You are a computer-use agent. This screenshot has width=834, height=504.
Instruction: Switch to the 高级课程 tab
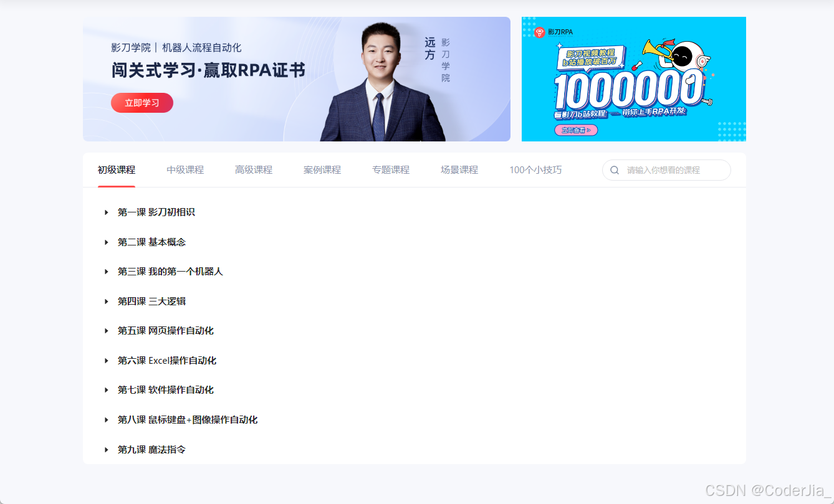[254, 169]
